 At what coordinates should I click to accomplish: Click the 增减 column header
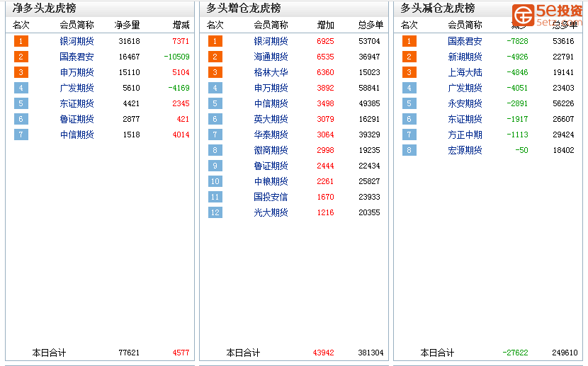tap(181, 25)
